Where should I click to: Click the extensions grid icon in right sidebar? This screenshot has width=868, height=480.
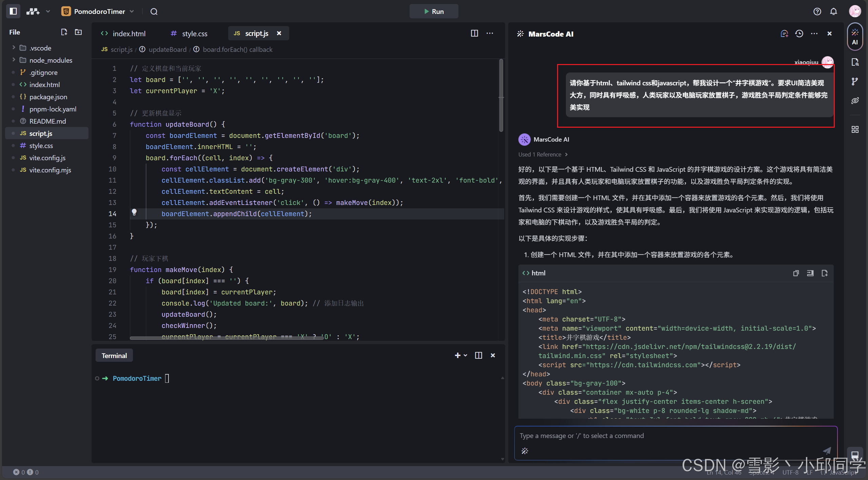[855, 129]
